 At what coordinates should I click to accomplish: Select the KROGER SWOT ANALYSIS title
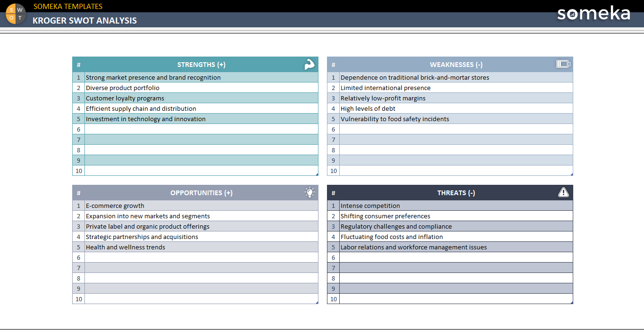[85, 21]
